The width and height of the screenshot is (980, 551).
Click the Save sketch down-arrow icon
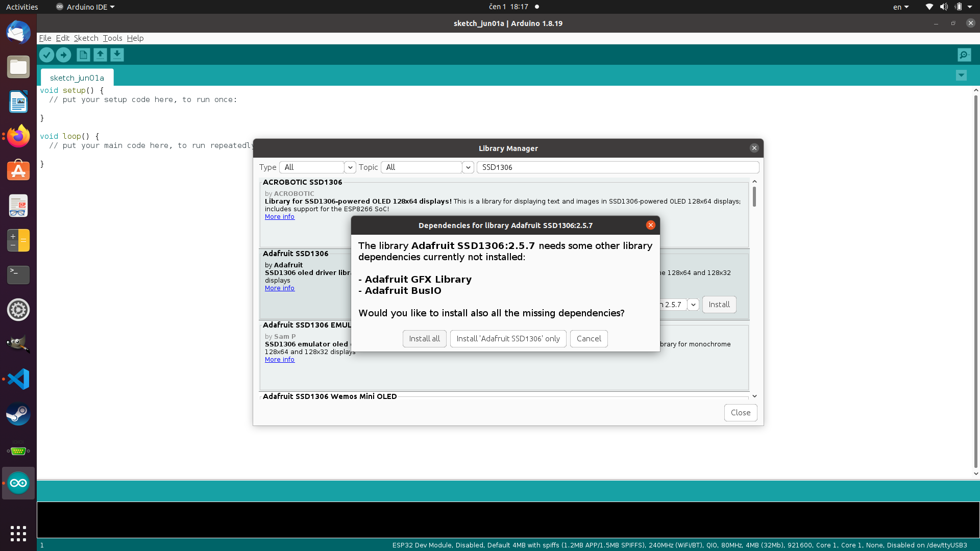point(117,55)
